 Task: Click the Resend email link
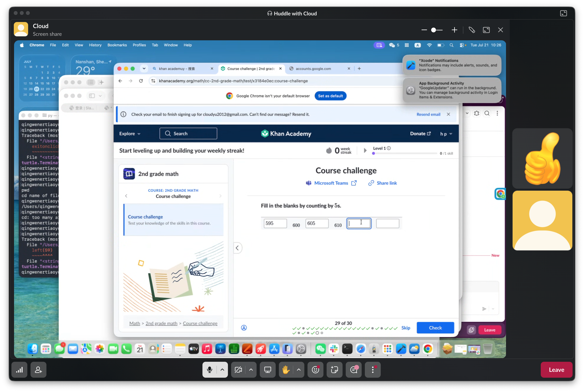pos(428,114)
